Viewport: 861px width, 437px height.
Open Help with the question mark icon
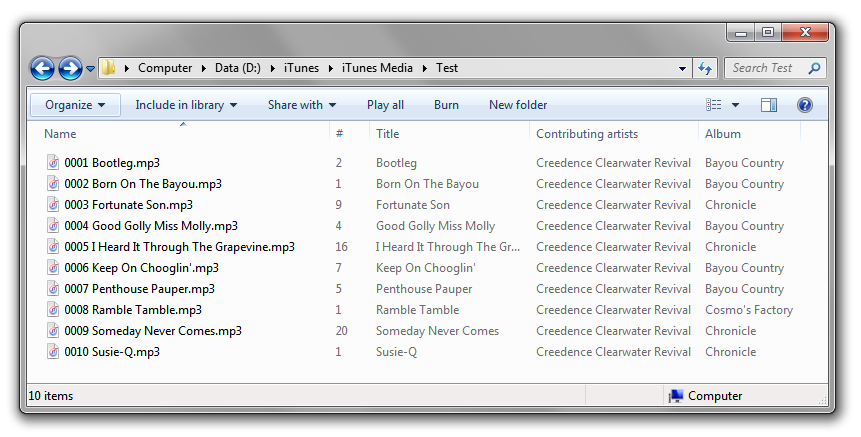[804, 105]
